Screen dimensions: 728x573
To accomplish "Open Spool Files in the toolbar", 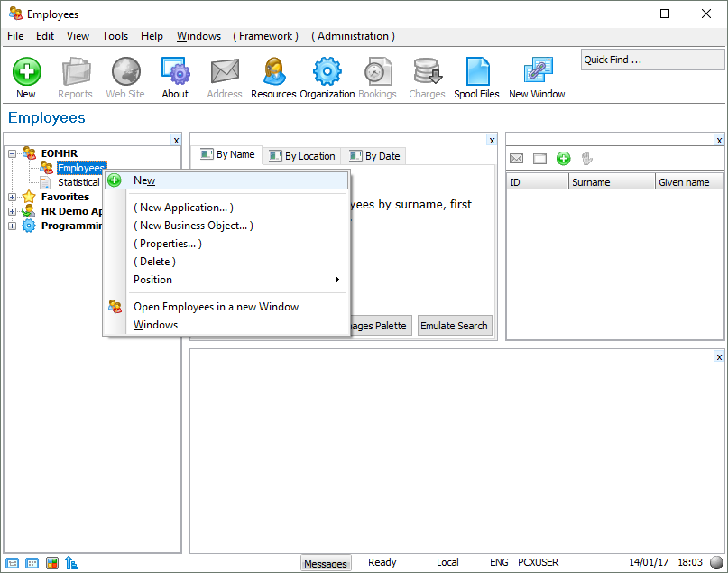I will 476,72.
